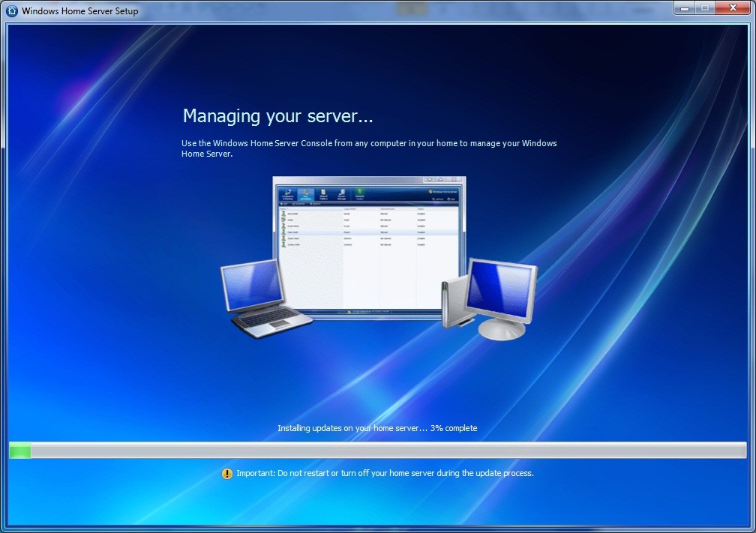Click the desktop monitor illustration

coord(502,299)
